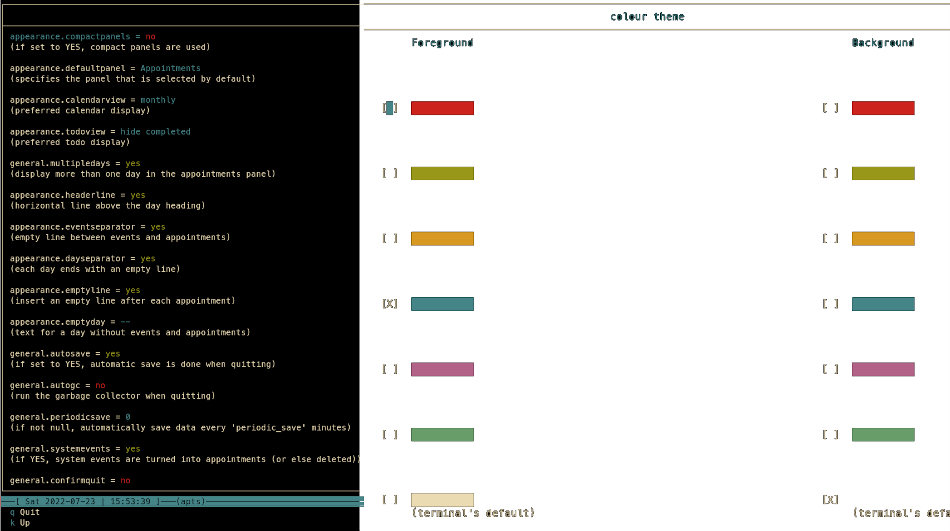Screen dimensions: 950x531
Task: Tick the foreground pink colour checkbox
Action: 390,369
